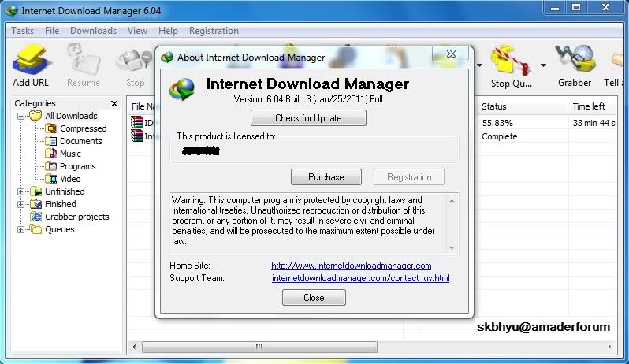629x364 pixels.
Task: Open the dropdown arrow left of Stop Queue
Action: [x=479, y=65]
